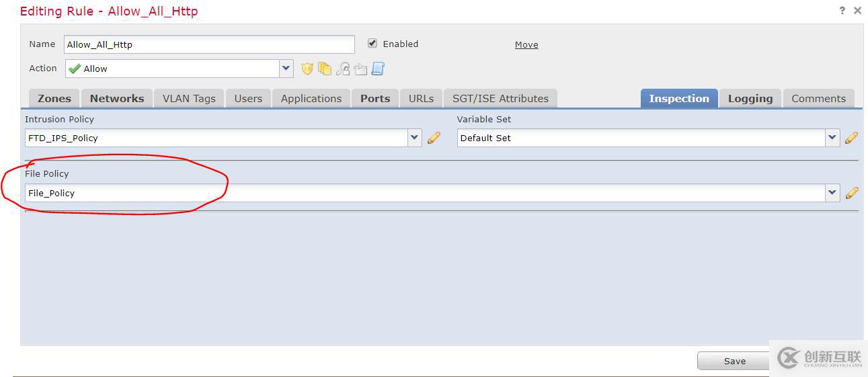Screen dimensions: 868x377
Task: Close the Editing Rule dialog
Action: [x=857, y=11]
